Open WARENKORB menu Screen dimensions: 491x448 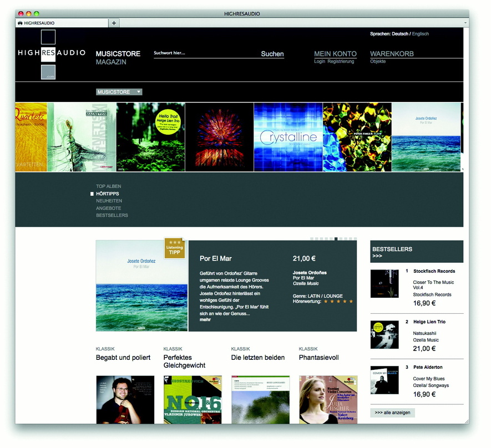pos(392,54)
